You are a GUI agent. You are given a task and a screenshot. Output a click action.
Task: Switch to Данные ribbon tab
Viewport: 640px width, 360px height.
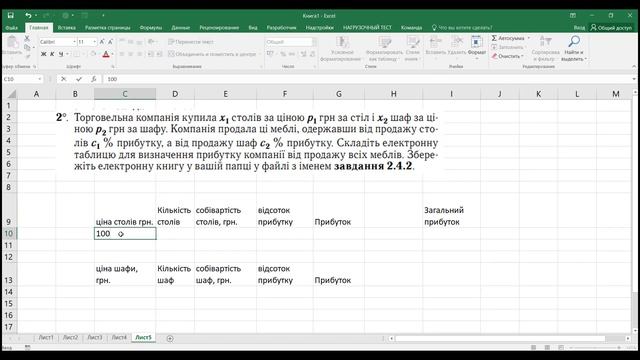coord(180,28)
